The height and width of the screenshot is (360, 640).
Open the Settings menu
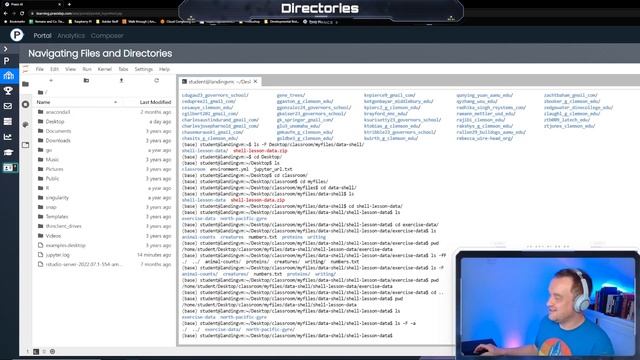coord(144,69)
